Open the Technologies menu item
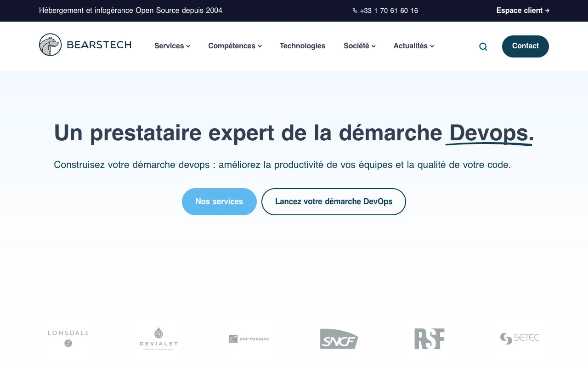This screenshot has height=368, width=588. click(302, 46)
